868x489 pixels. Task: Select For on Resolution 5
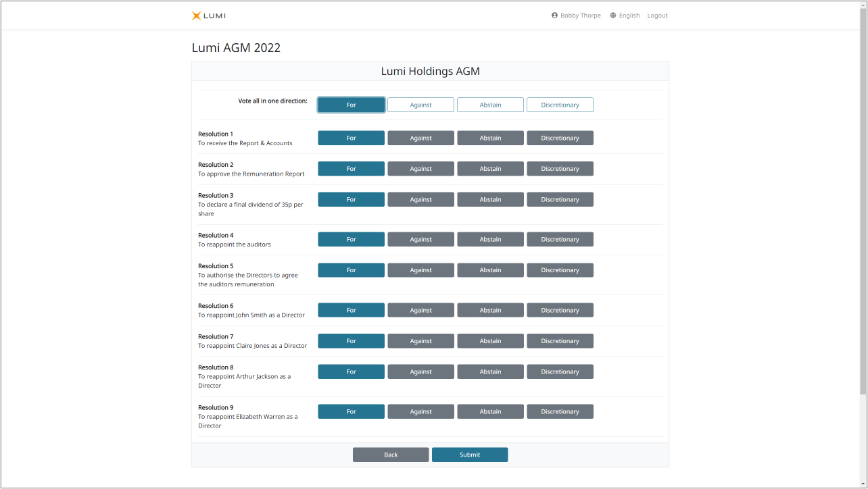pos(352,270)
